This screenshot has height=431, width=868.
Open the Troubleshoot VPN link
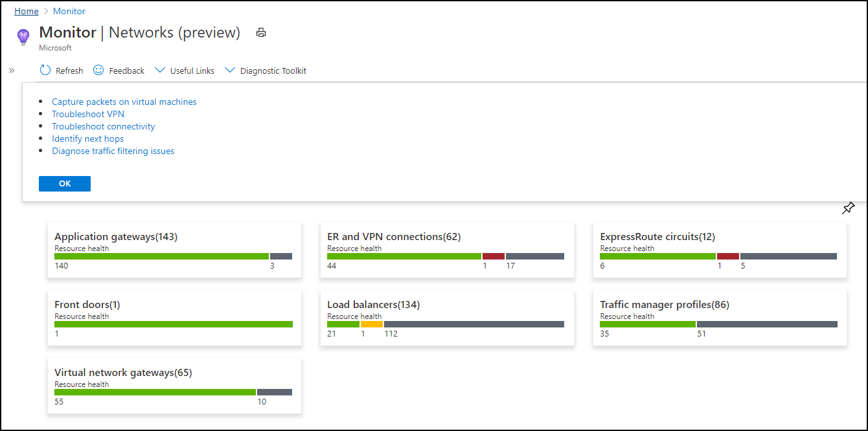[x=88, y=114]
